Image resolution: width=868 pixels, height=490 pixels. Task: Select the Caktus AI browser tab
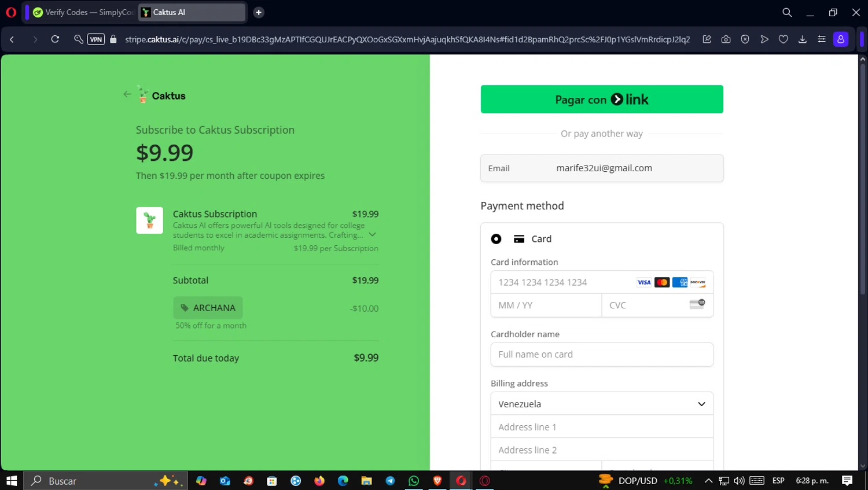192,12
